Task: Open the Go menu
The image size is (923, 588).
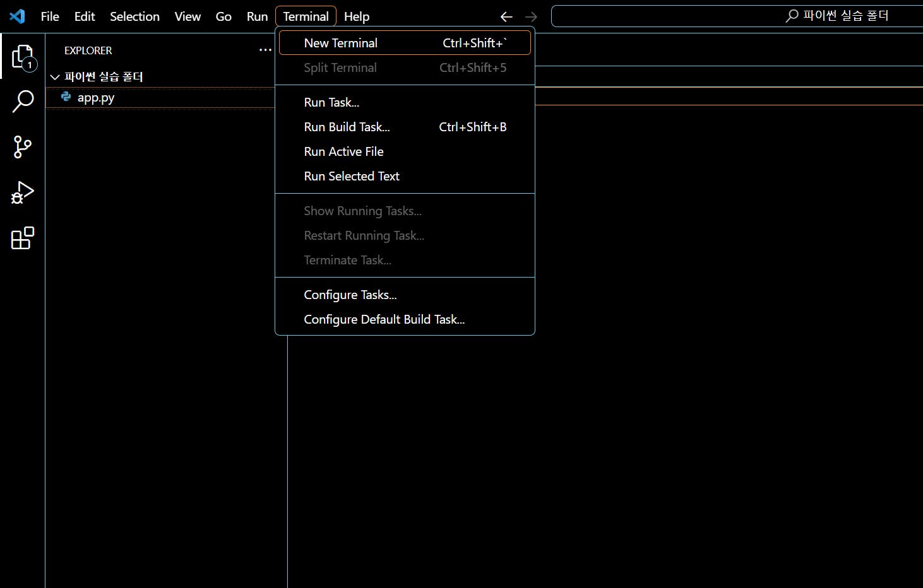Action: tap(223, 16)
